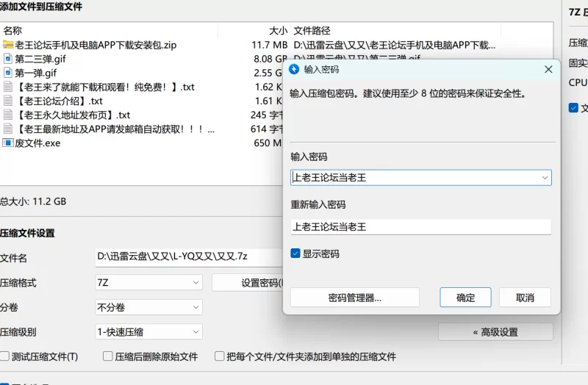The height and width of the screenshot is (385, 588).
Task: Click the text file icon of 【老王论坛介绍】.txt
Action: 8,101
